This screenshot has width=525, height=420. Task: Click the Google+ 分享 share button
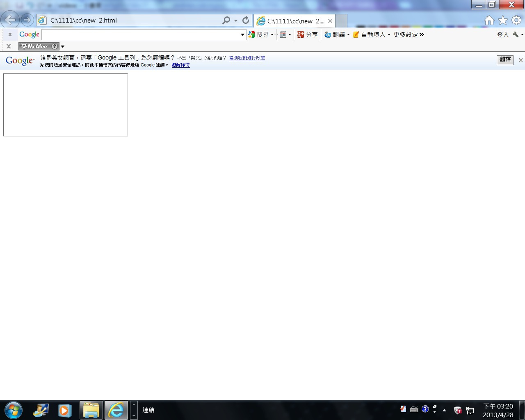pos(307,34)
